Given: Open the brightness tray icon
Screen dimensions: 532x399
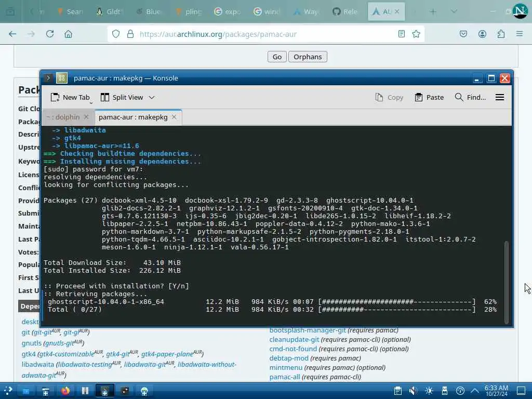Looking at the screenshot, I should [x=429, y=391].
